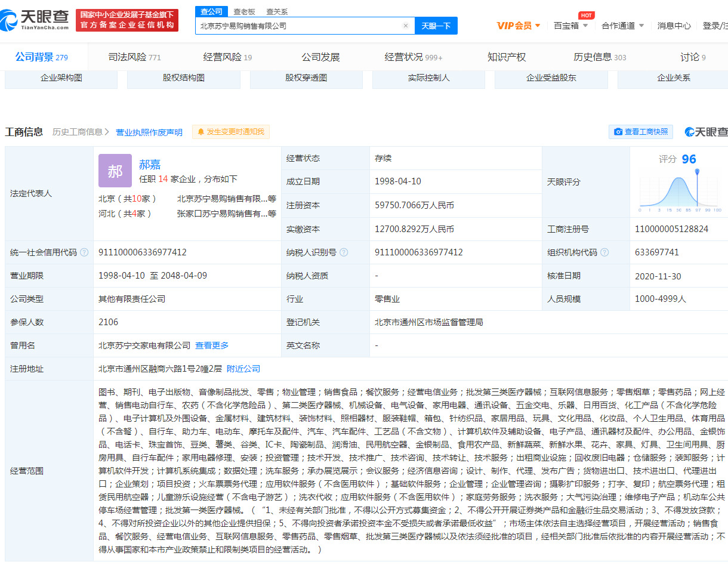The image size is (728, 565).
Task: Open the 历史信息 tab
Action: click(600, 57)
